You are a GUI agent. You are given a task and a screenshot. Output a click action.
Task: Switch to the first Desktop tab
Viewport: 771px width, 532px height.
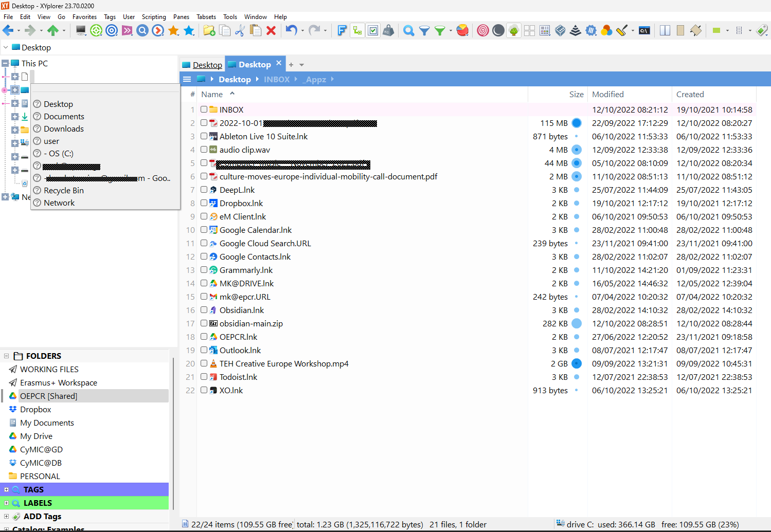point(203,65)
